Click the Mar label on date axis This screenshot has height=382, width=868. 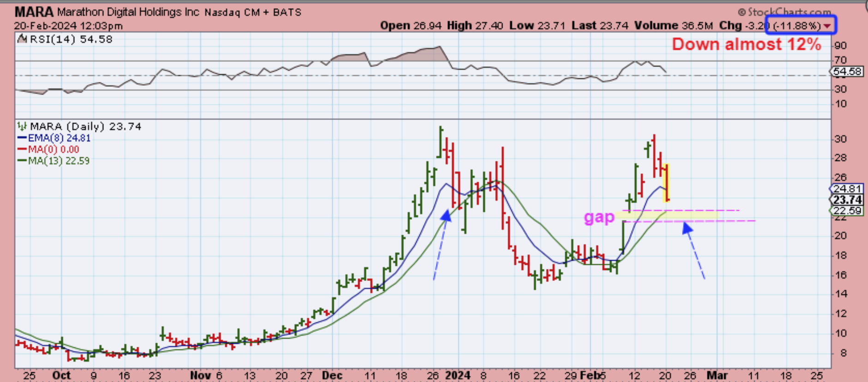[x=717, y=376]
